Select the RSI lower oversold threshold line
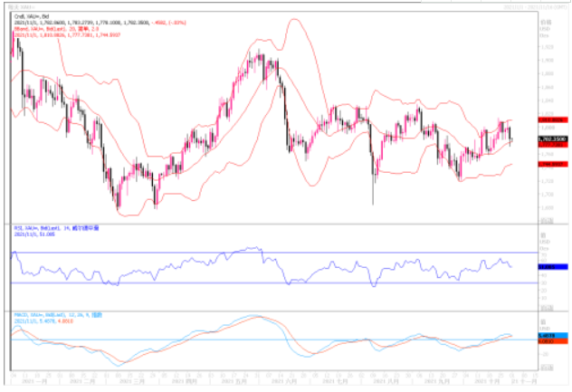The width and height of the screenshot is (572, 392). click(x=272, y=282)
